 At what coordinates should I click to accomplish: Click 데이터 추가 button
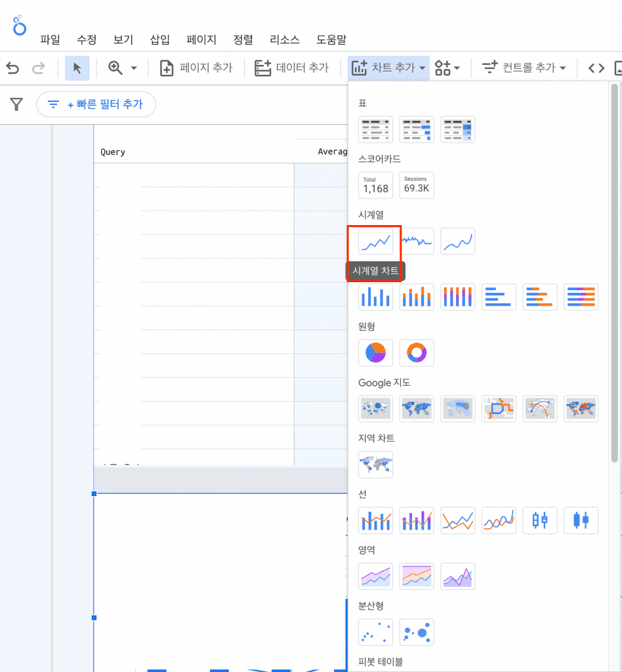(x=292, y=68)
